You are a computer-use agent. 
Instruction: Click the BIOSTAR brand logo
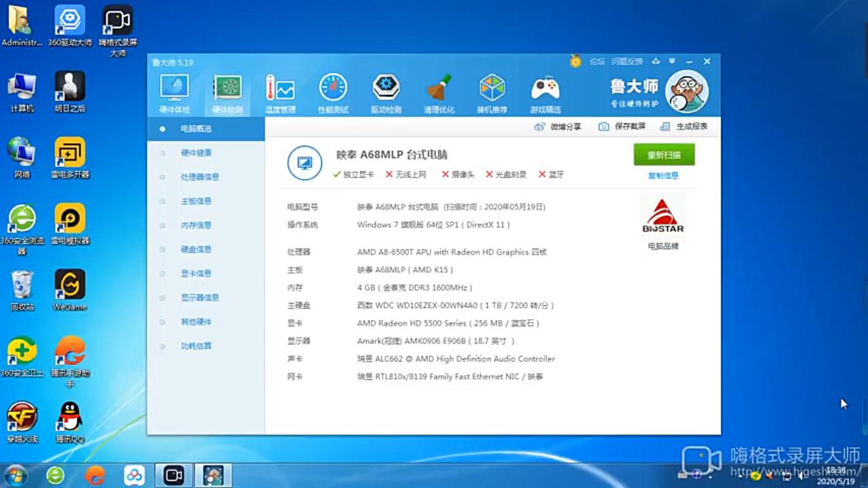coord(663,216)
